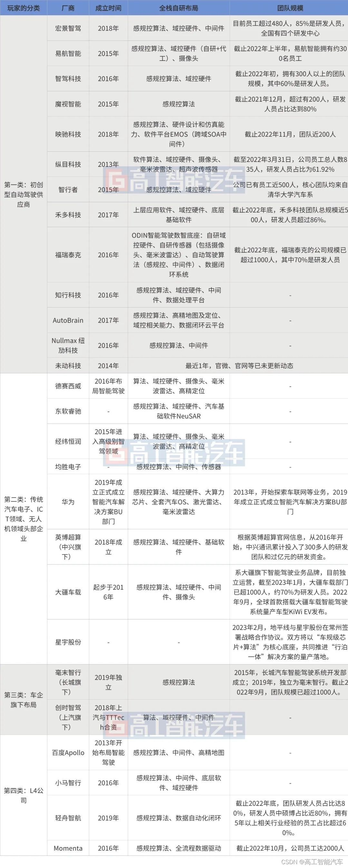Select the 小马智行 vendor cell
Screen dimensions: 348x868
coord(68,783)
